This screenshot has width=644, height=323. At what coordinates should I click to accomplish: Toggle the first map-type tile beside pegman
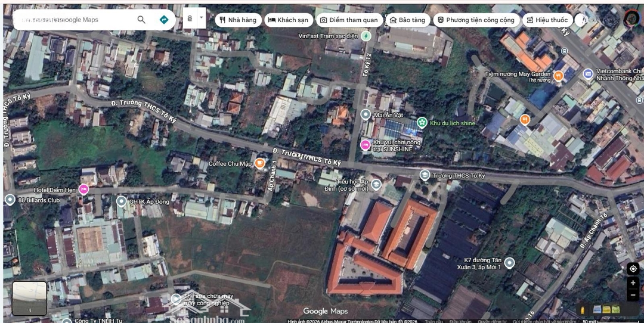pyautogui.click(x=597, y=309)
